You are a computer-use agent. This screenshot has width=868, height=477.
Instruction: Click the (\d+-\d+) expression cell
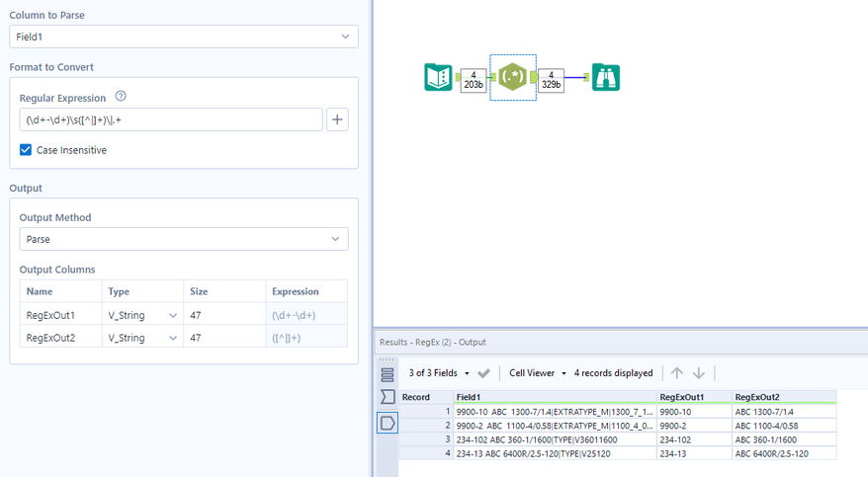click(306, 315)
